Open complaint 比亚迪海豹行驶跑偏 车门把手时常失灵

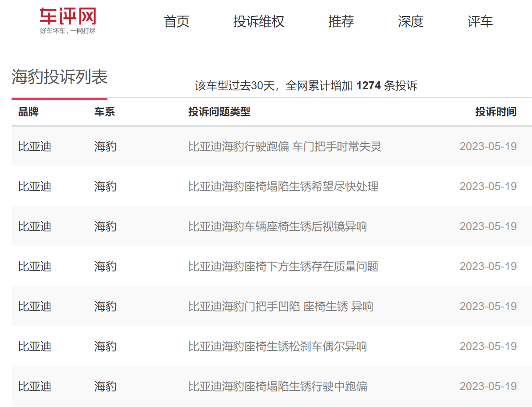285,146
